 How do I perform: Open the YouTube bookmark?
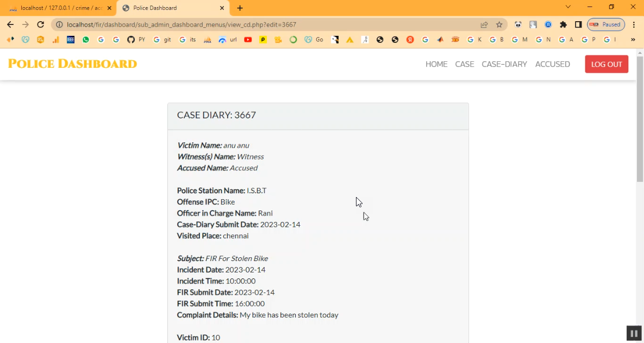click(248, 40)
